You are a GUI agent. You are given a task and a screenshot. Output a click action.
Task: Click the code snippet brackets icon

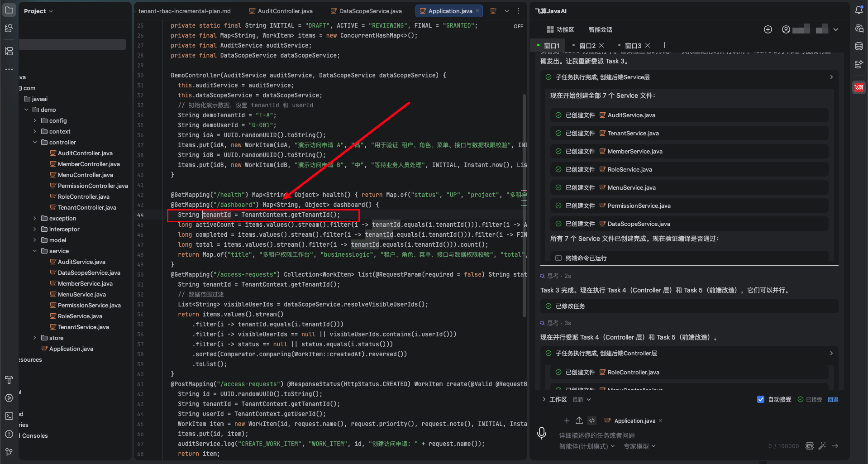click(x=592, y=421)
